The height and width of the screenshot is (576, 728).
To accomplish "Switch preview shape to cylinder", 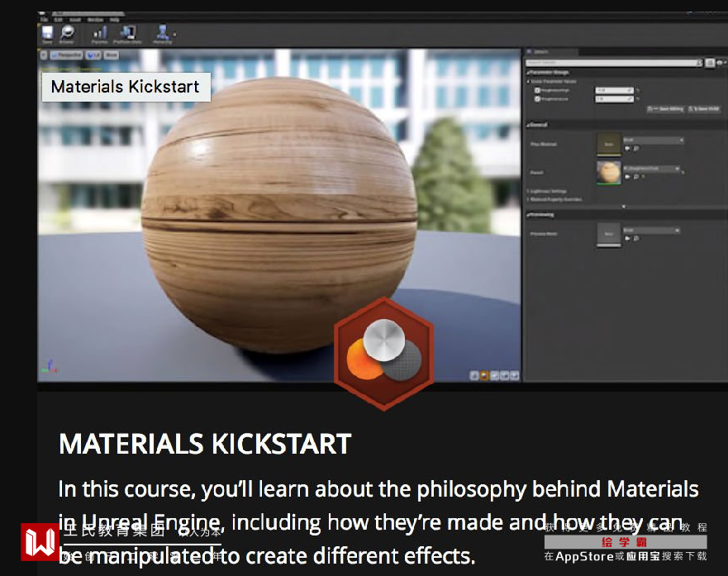I will click(x=474, y=375).
